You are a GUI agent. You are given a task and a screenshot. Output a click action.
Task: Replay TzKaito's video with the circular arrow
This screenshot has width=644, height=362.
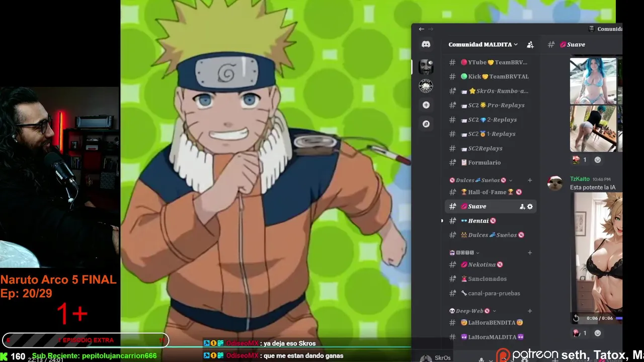tap(576, 318)
